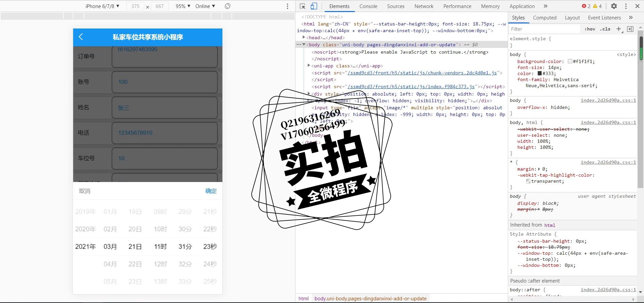Expand the margin shorthand property triangle

(x=539, y=169)
